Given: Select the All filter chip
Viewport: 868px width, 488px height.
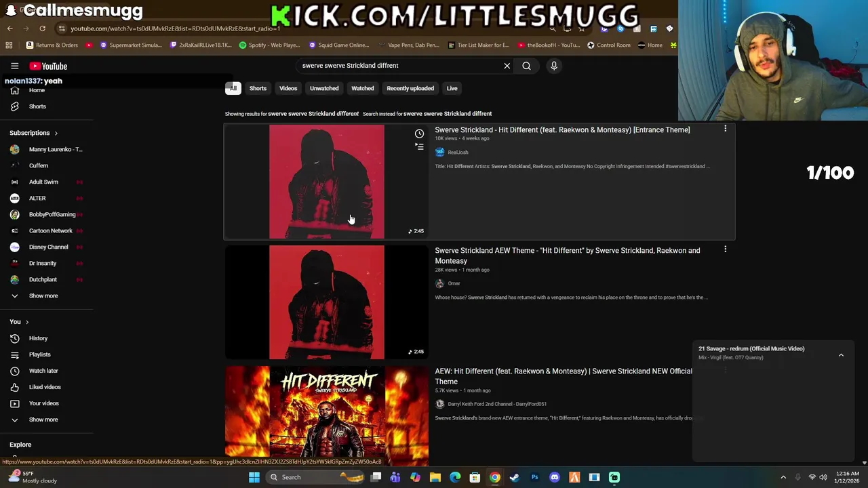Looking at the screenshot, I should point(233,88).
